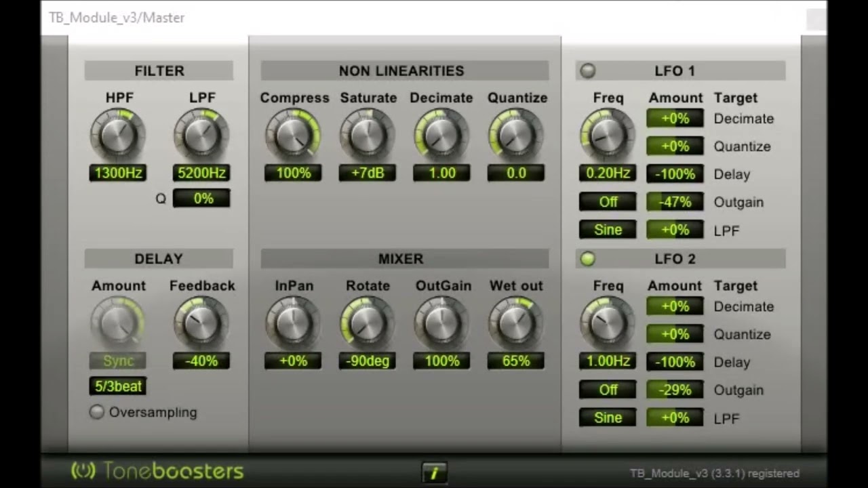
Task: Click the OutGain knob
Action: tap(441, 323)
